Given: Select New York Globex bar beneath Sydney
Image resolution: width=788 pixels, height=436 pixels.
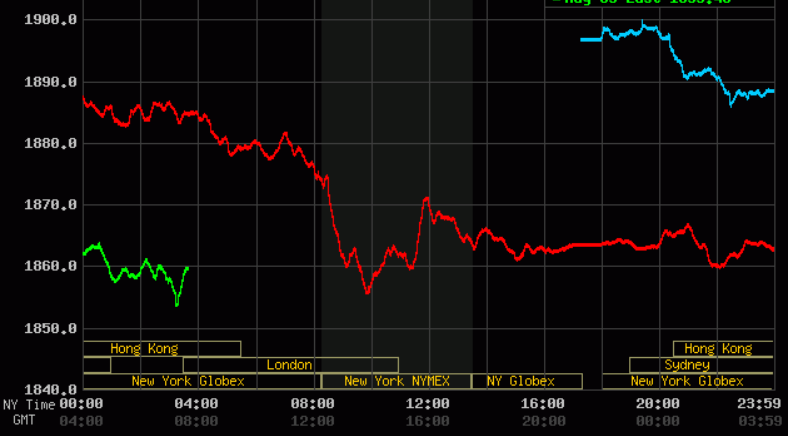Looking at the screenshot, I should coord(687,381).
